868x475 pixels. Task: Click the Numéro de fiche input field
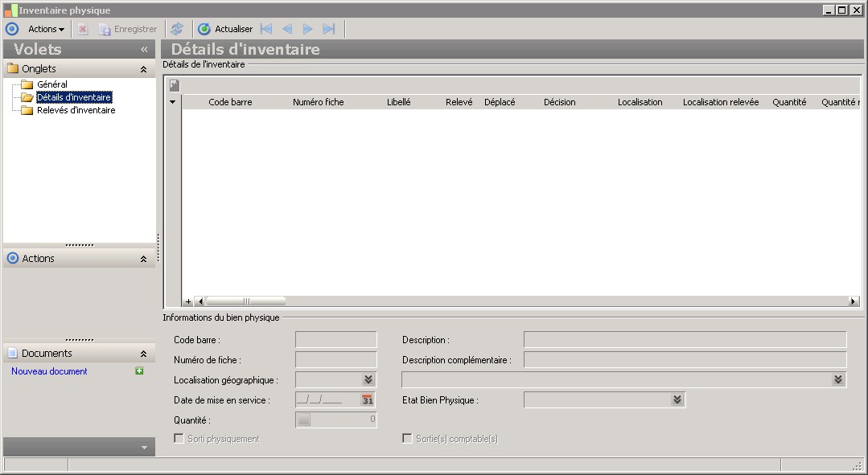[x=336, y=360]
